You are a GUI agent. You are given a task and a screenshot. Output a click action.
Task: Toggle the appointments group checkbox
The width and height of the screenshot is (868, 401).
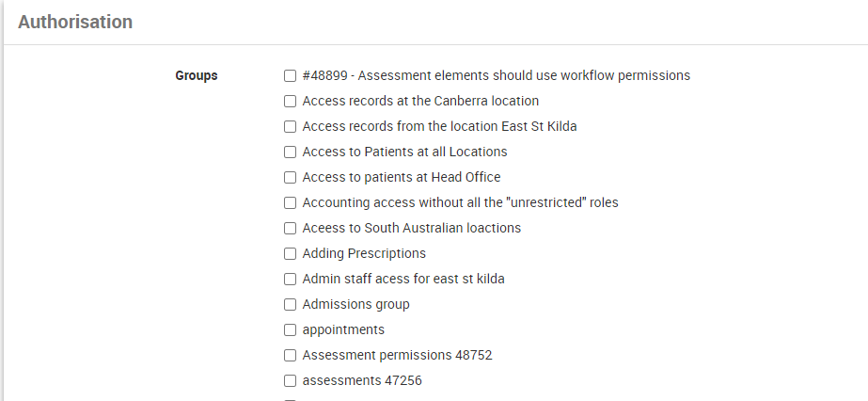(x=291, y=329)
